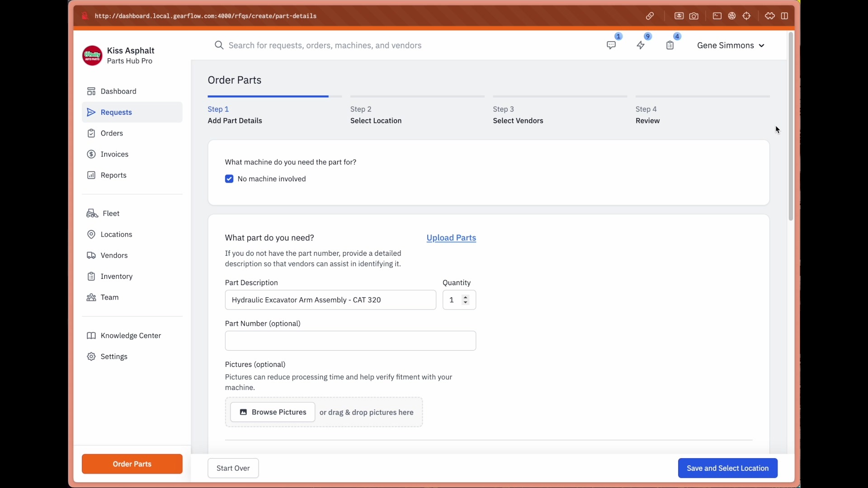This screenshot has width=868, height=488.
Task: Click the vertical page scrollbar
Action: [791, 127]
